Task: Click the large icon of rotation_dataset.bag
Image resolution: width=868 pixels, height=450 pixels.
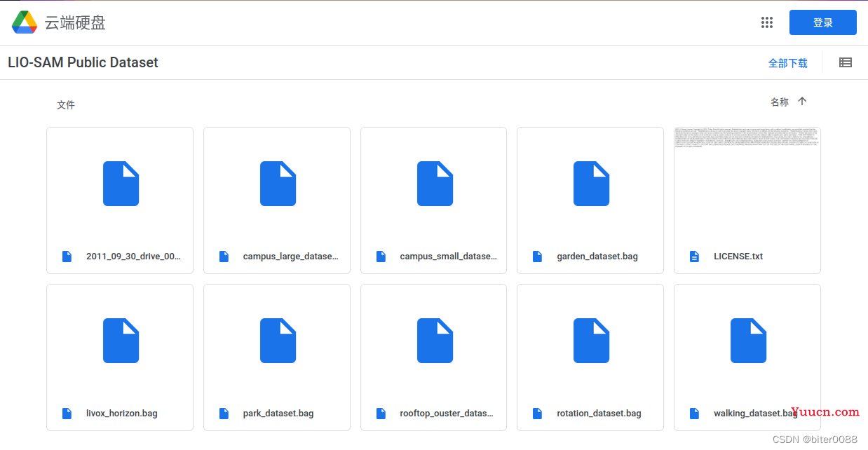Action: tap(591, 341)
